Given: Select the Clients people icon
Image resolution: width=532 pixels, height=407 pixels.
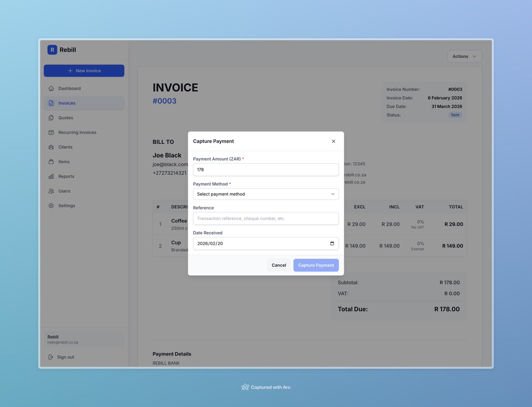Looking at the screenshot, I should [x=51, y=147].
